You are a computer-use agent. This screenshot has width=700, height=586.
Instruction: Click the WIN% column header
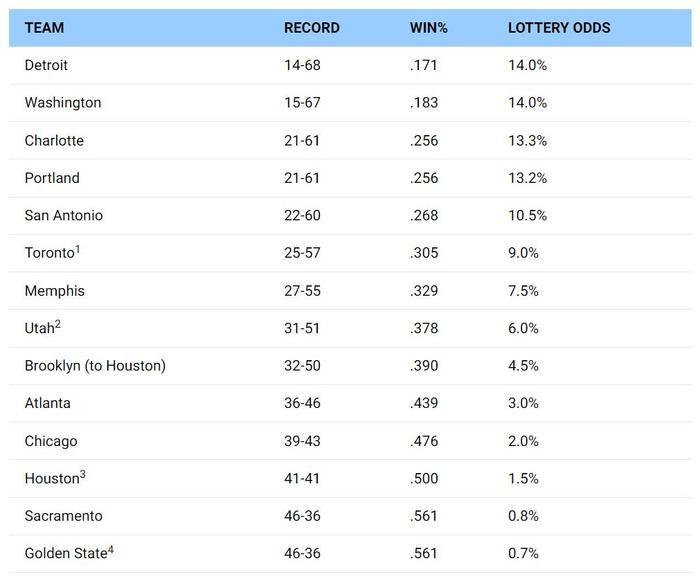pyautogui.click(x=428, y=28)
